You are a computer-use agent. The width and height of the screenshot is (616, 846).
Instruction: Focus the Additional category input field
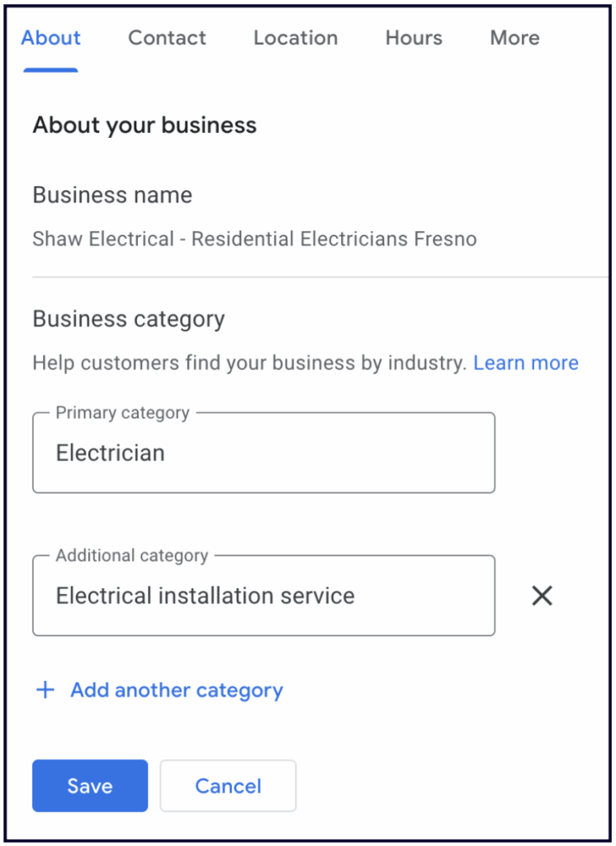click(263, 596)
